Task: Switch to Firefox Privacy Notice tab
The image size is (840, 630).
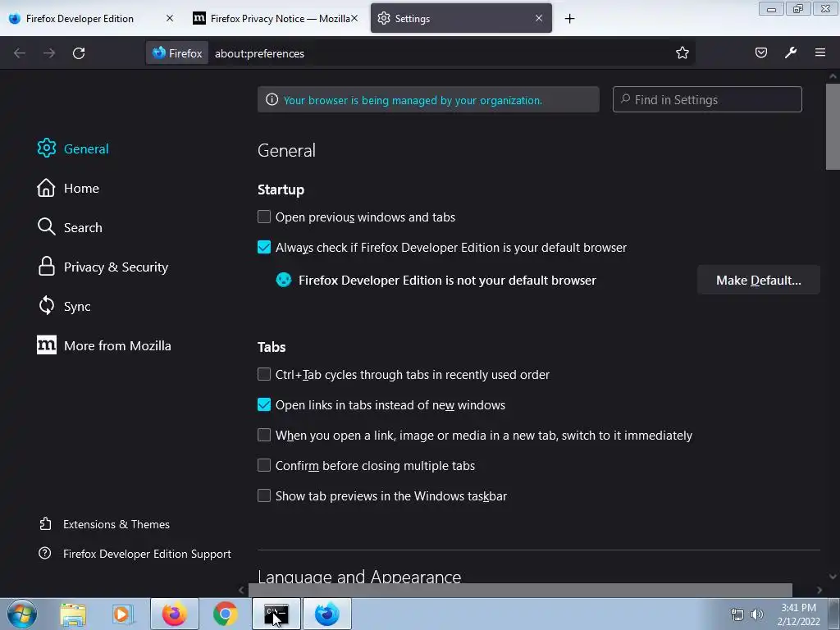Action: [274, 19]
